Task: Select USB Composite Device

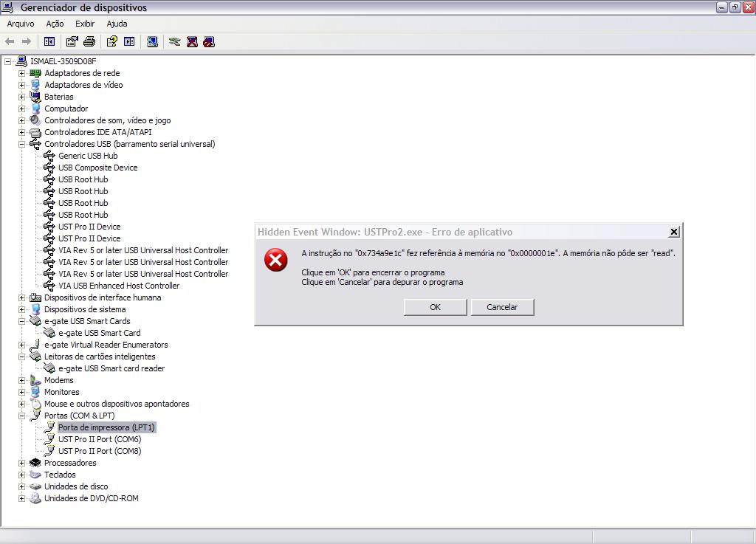Action: (x=98, y=168)
